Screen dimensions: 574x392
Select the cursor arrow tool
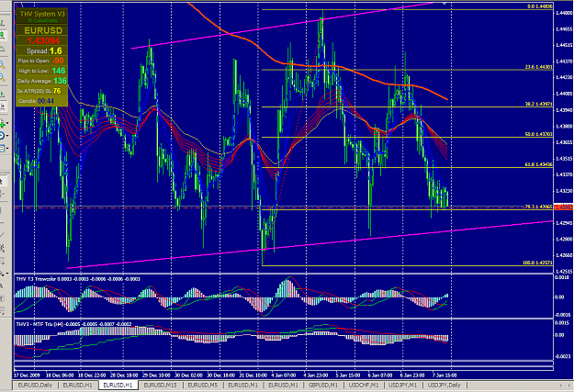(x=2, y=182)
